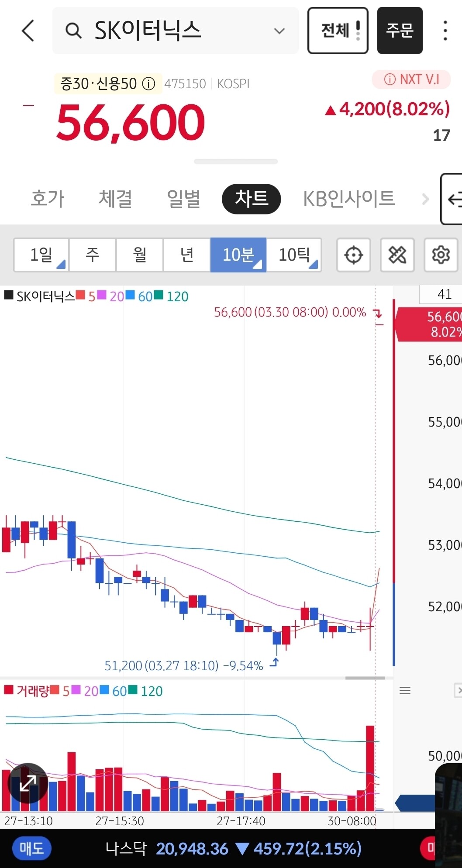Select the 10분 minute interval
This screenshot has width=462, height=868.
point(238,255)
